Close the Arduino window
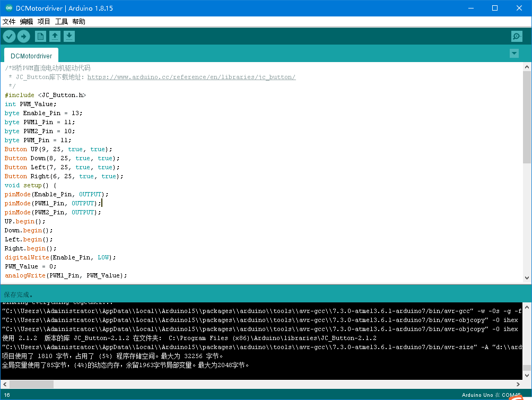Image resolution: width=532 pixels, height=400 pixels. pyautogui.click(x=519, y=8)
